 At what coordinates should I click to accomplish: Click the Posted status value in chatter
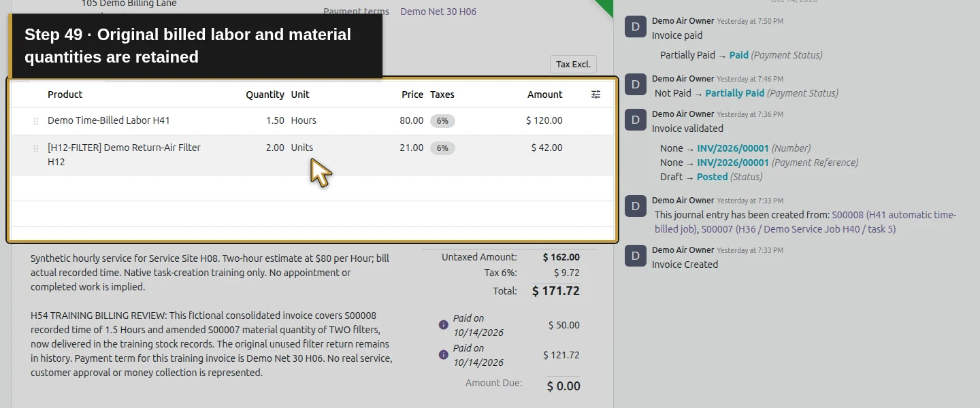tap(713, 177)
